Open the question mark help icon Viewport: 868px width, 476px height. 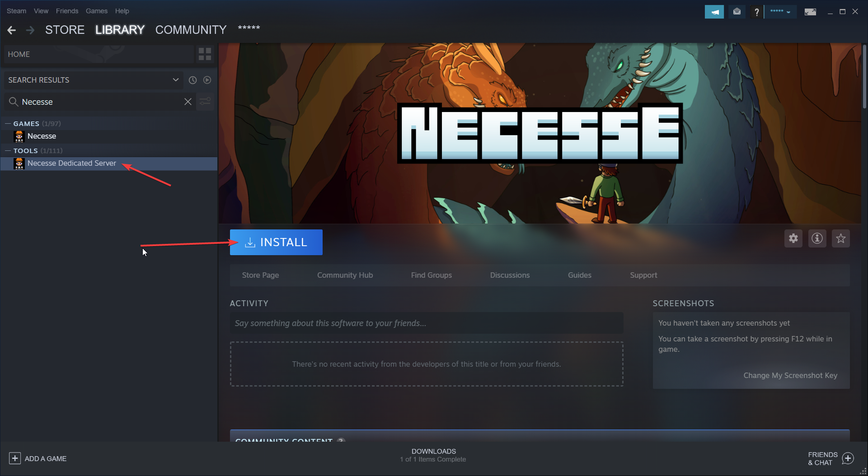pyautogui.click(x=756, y=12)
